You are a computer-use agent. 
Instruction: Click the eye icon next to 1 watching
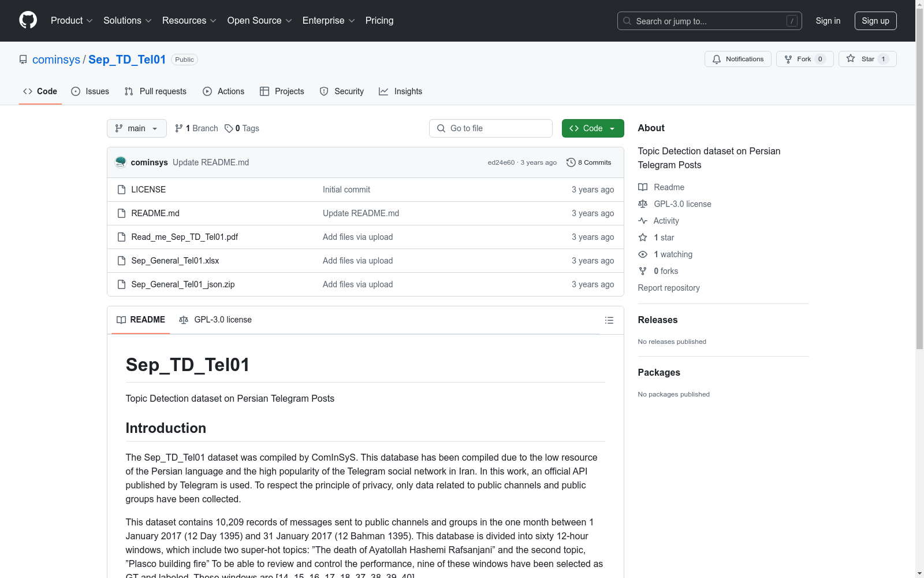point(643,254)
